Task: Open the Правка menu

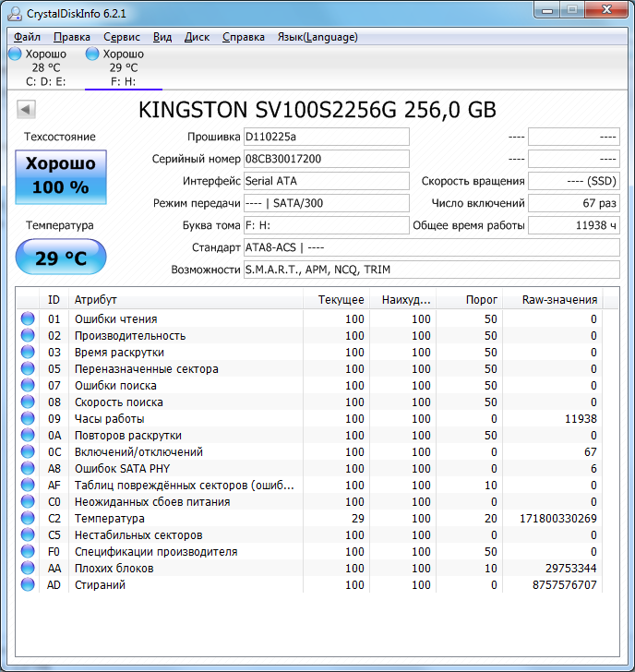Action: click(72, 37)
